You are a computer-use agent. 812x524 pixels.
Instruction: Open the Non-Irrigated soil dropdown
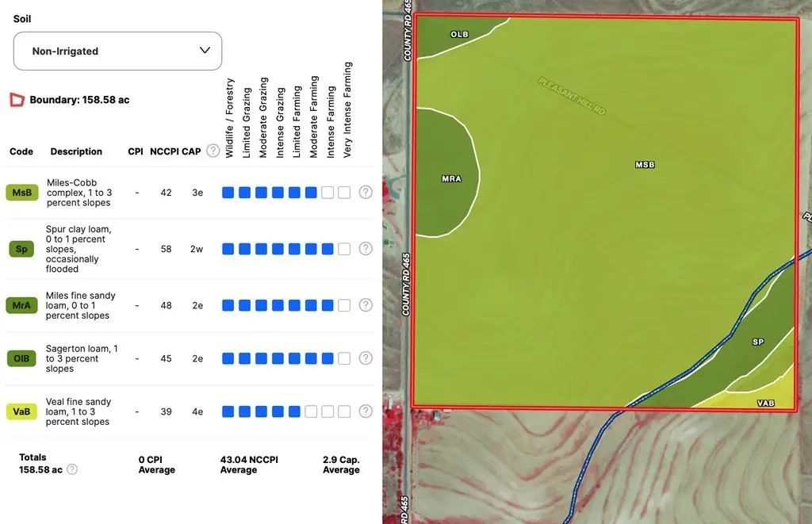117,51
